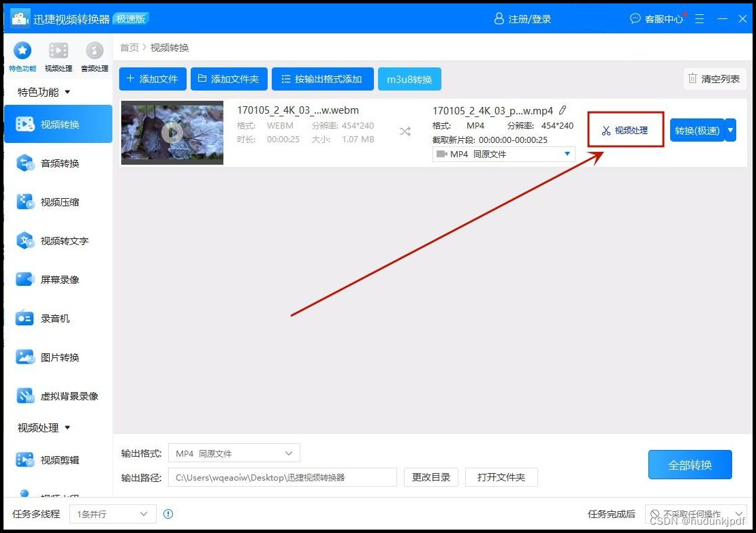
Task: Click the 视频转换 breadcrumb text
Action: coord(169,48)
